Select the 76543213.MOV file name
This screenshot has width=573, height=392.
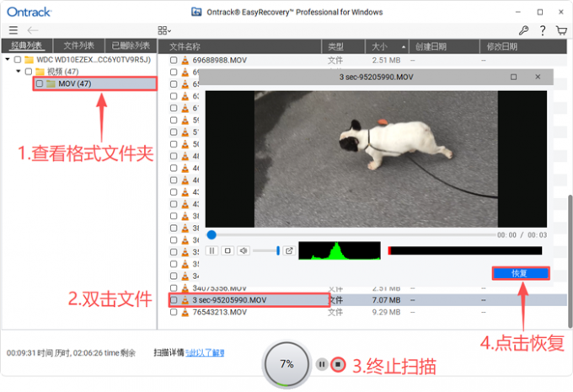point(220,312)
